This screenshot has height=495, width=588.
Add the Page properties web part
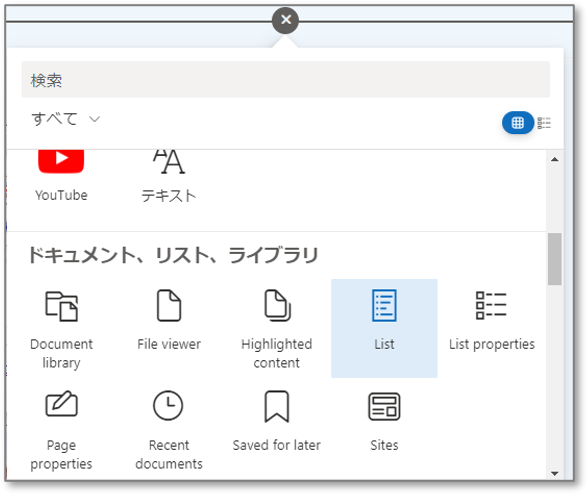coord(62,430)
